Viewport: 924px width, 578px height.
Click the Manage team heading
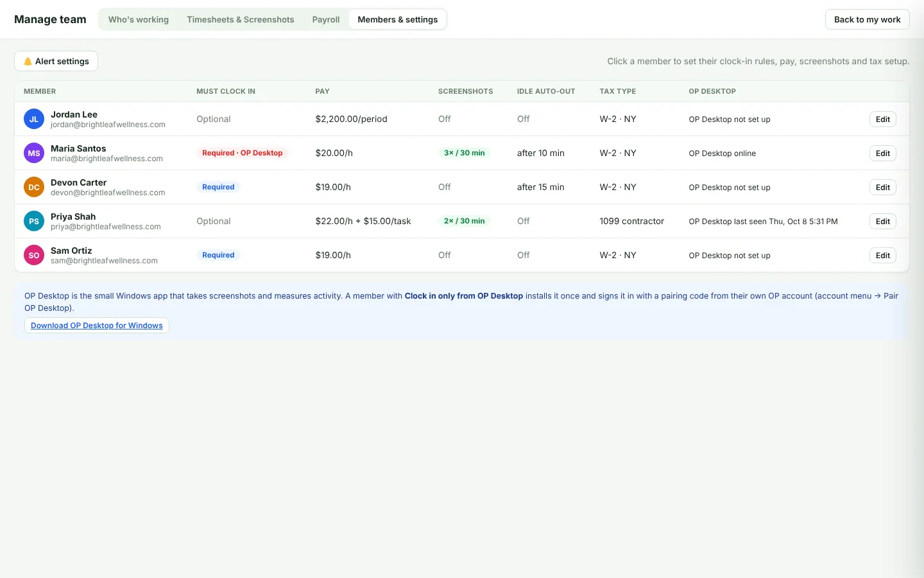pyautogui.click(x=50, y=19)
